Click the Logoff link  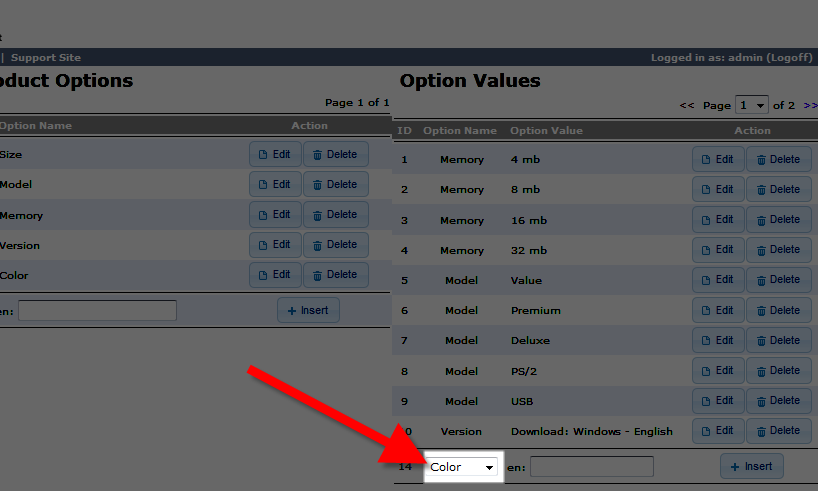[789, 58]
